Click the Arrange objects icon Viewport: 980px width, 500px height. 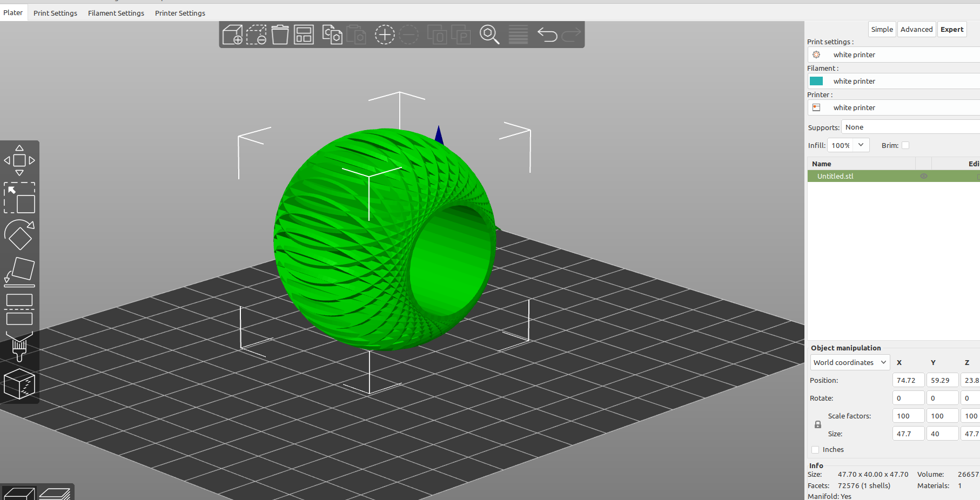[x=304, y=35]
